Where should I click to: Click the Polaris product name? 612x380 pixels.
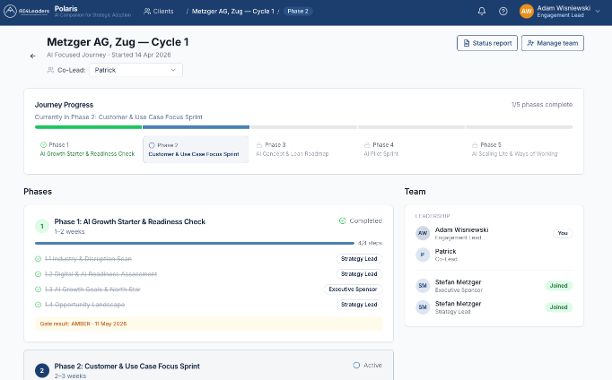pyautogui.click(x=66, y=9)
